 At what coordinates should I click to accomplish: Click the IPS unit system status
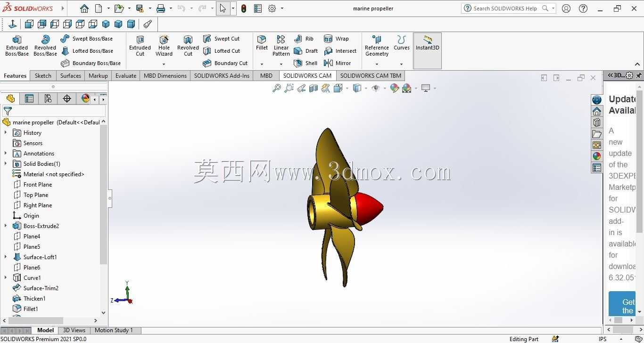603,339
